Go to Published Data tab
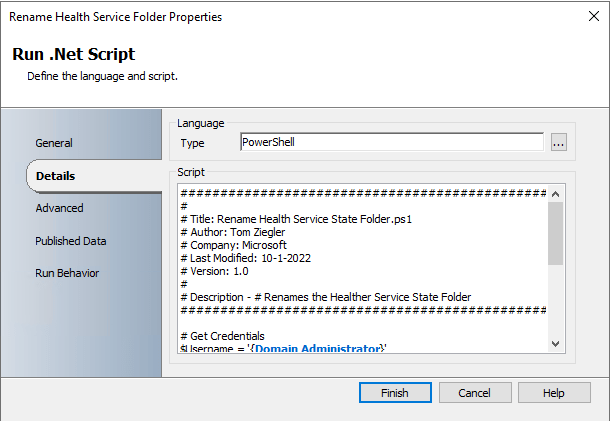The height and width of the screenshot is (421, 610). (x=71, y=241)
